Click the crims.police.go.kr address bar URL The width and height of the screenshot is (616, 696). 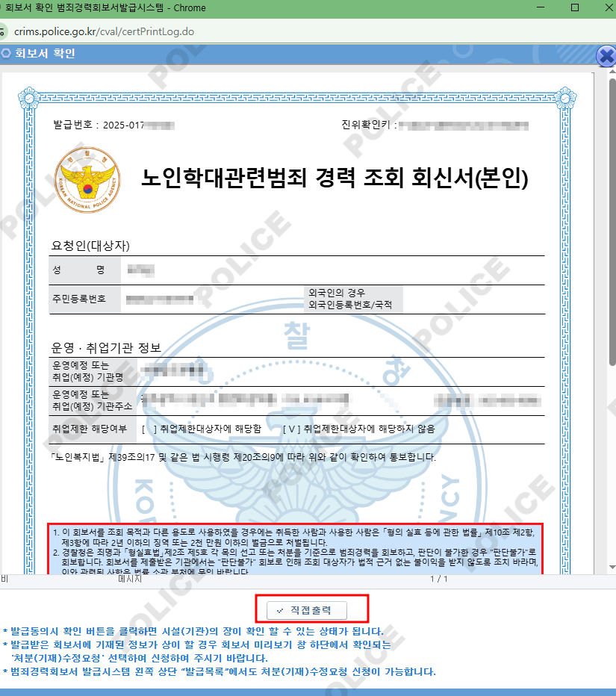tap(104, 31)
